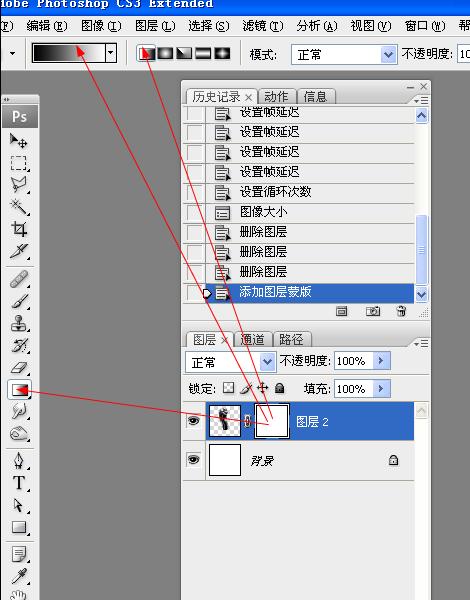
Task: Select the Eyedropper tool
Action: tap(18, 576)
